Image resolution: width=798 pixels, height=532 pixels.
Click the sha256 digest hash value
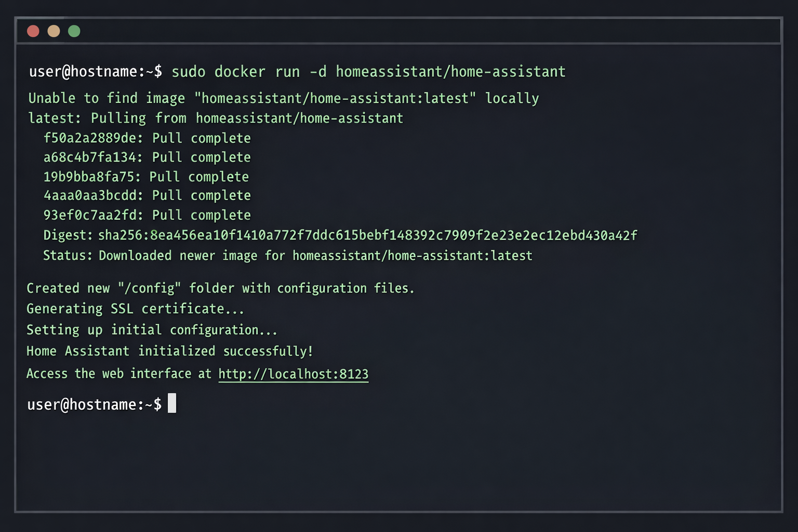367,235
